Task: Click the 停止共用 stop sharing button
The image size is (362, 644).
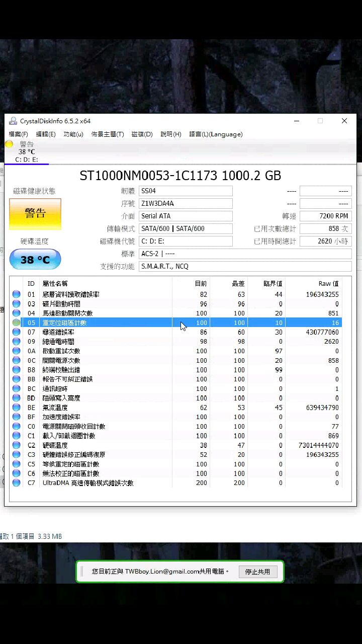Action: coord(257,572)
